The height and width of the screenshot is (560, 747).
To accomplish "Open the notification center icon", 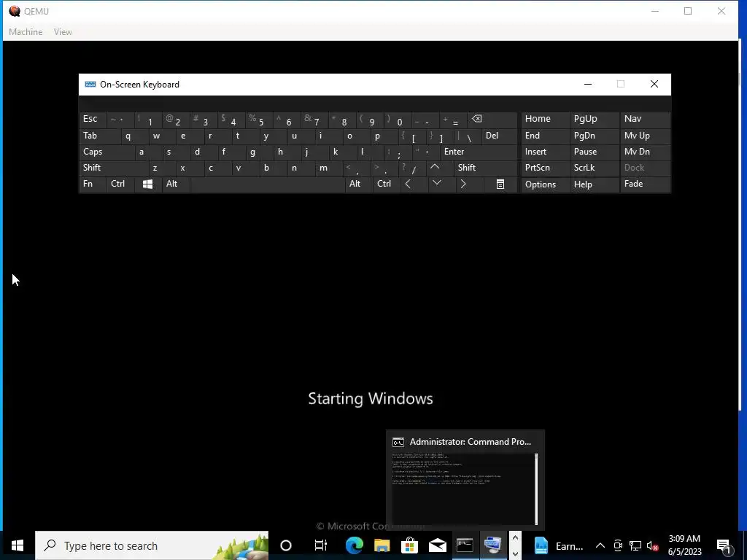I will pyautogui.click(x=724, y=545).
